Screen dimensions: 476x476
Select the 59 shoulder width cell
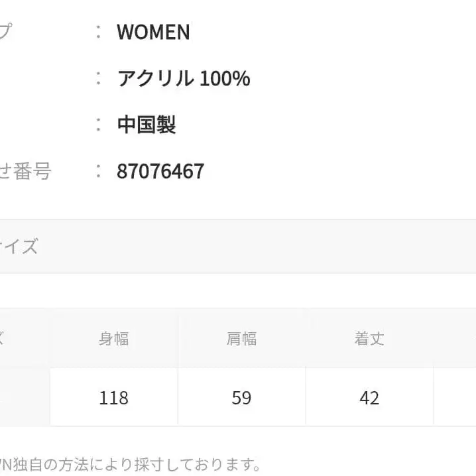tap(241, 398)
